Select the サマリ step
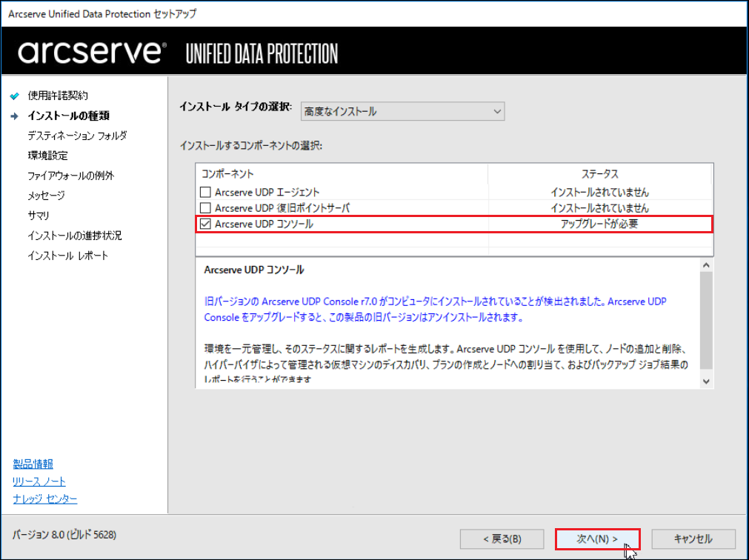Screen dimensions: 749x560 tap(39, 216)
